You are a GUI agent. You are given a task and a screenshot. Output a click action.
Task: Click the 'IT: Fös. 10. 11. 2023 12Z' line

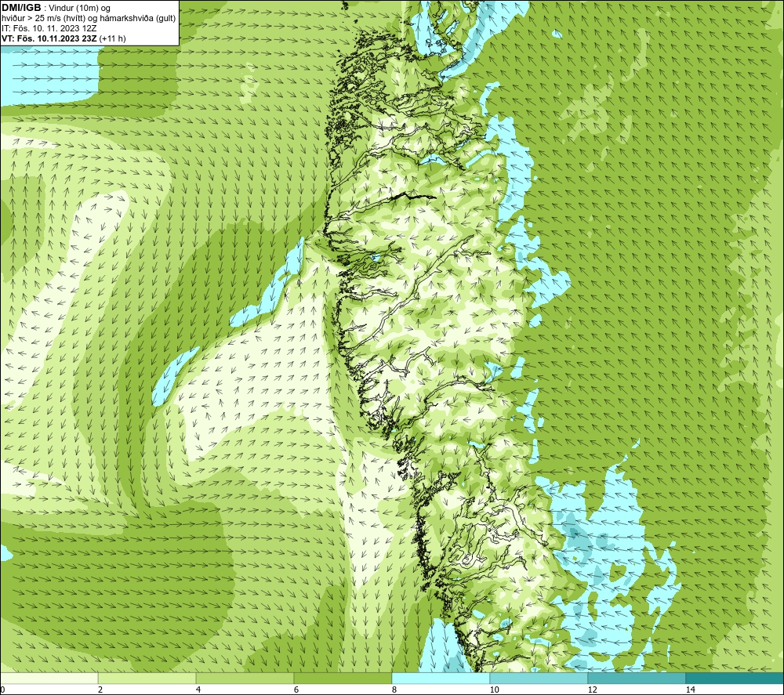pos(49,28)
